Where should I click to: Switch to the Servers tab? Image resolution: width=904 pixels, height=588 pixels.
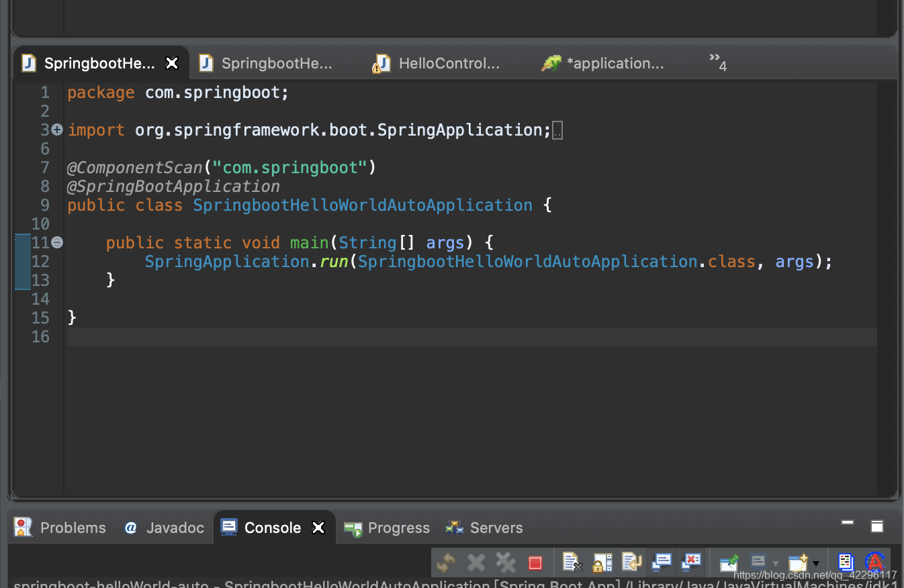pos(484,528)
